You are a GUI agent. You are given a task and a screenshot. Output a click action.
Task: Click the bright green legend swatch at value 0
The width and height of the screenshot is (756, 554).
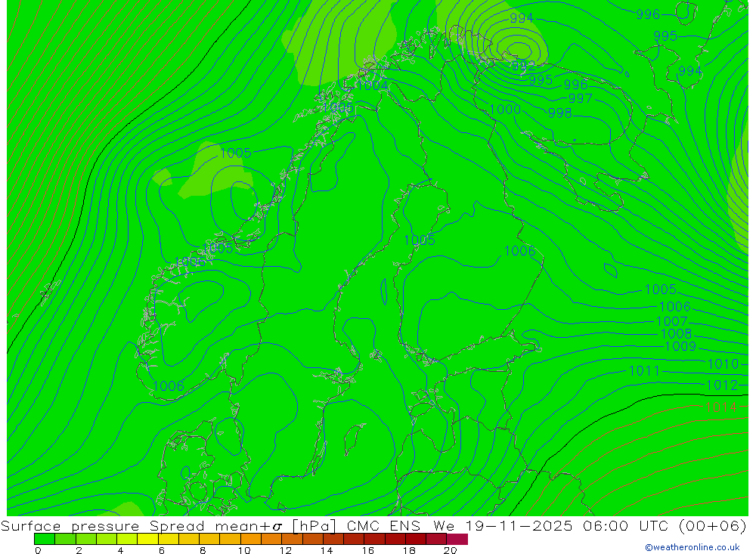[x=45, y=539]
